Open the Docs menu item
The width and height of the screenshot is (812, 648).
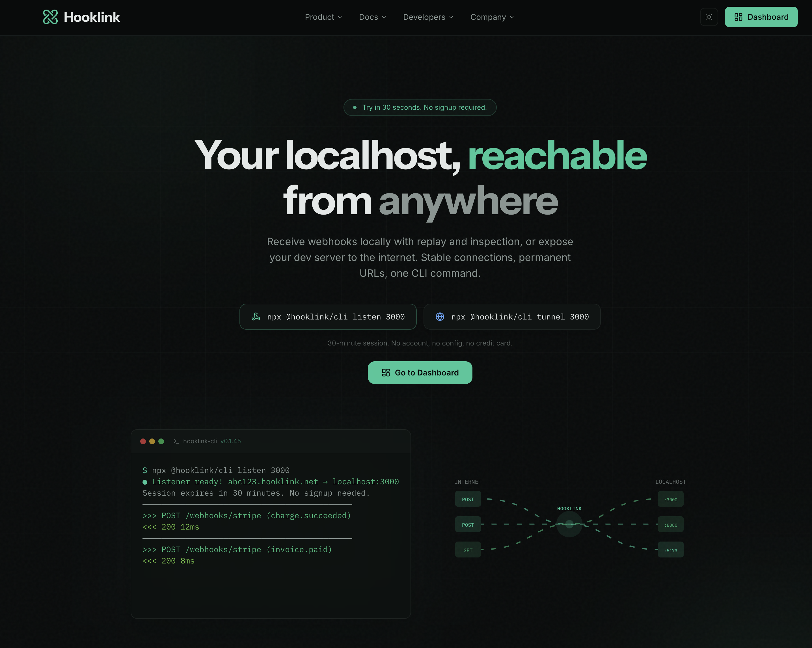(x=372, y=17)
